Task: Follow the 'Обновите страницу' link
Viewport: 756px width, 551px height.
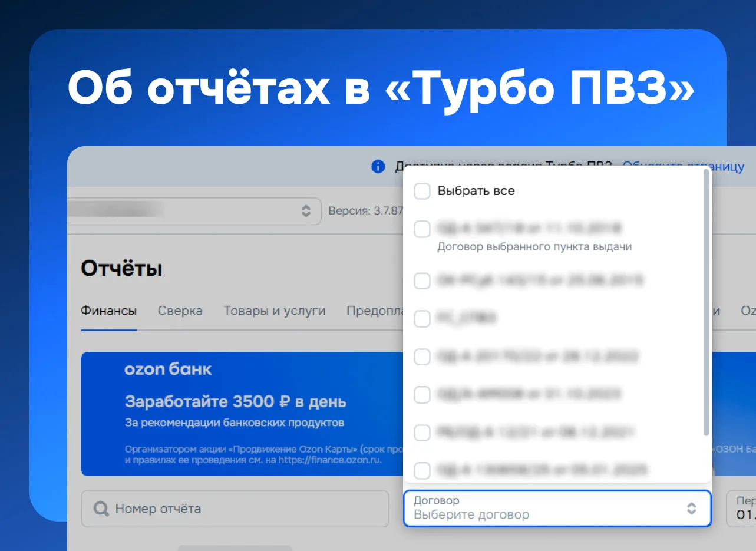Action: (x=684, y=167)
